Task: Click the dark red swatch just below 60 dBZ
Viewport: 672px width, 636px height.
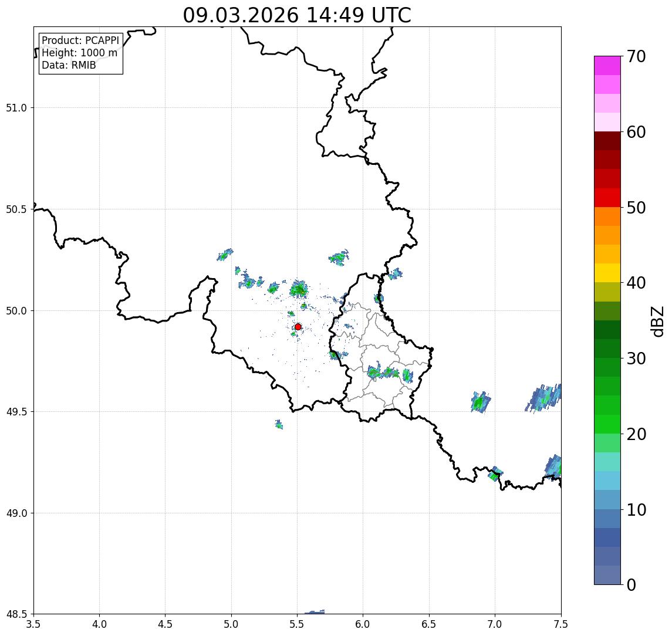Action: 607,141
